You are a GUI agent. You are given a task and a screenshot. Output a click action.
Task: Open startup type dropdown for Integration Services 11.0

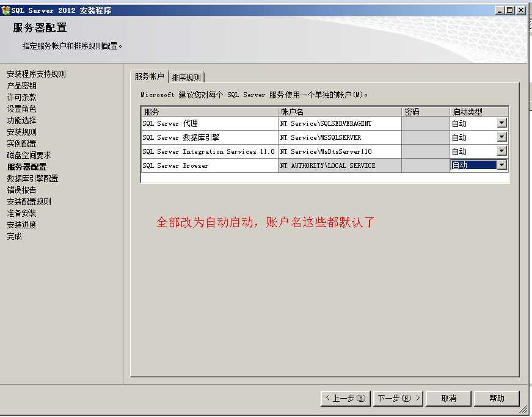point(502,151)
